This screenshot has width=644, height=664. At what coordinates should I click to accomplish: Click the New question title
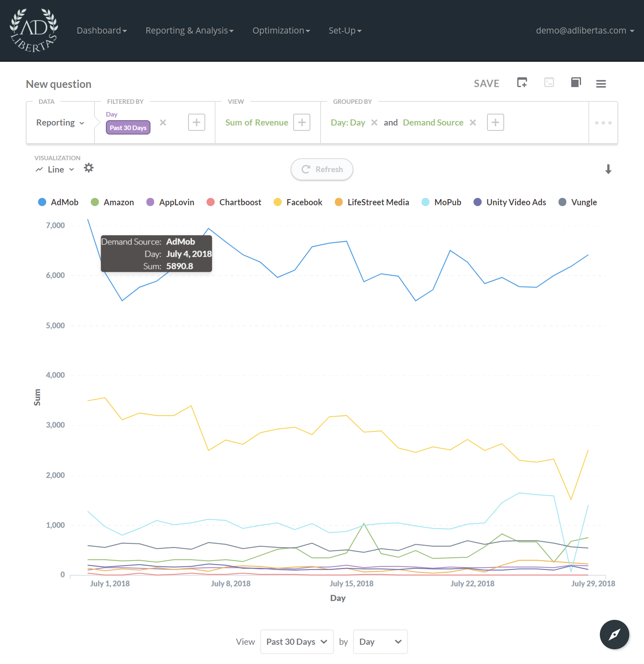click(58, 84)
